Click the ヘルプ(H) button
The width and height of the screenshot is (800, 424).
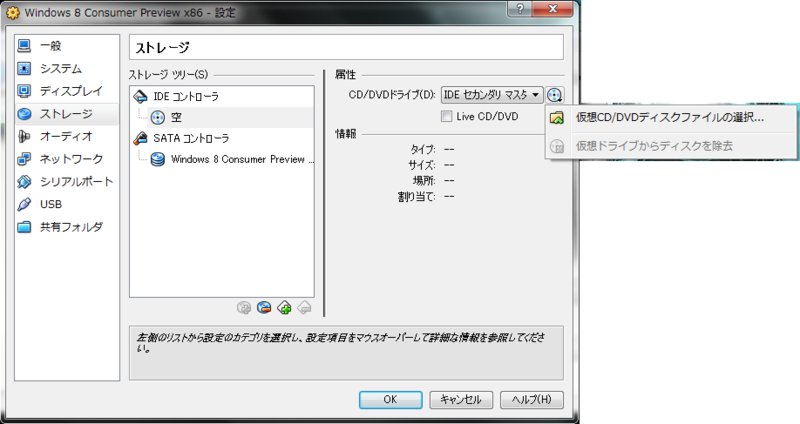pyautogui.click(x=532, y=400)
